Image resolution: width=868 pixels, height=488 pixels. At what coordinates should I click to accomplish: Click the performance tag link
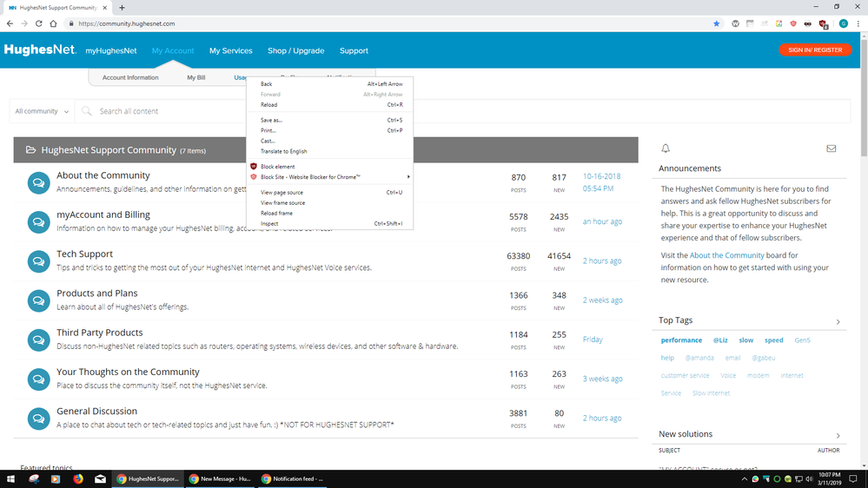click(x=681, y=340)
